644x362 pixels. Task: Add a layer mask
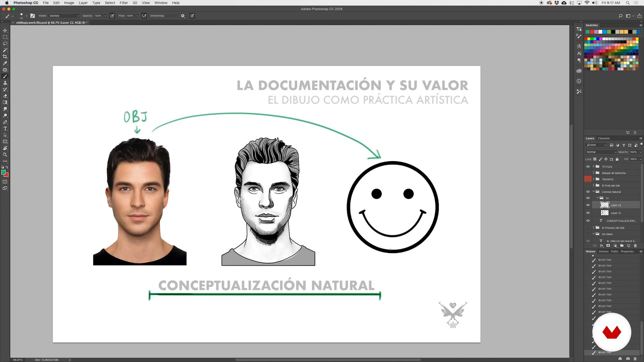(x=608, y=246)
